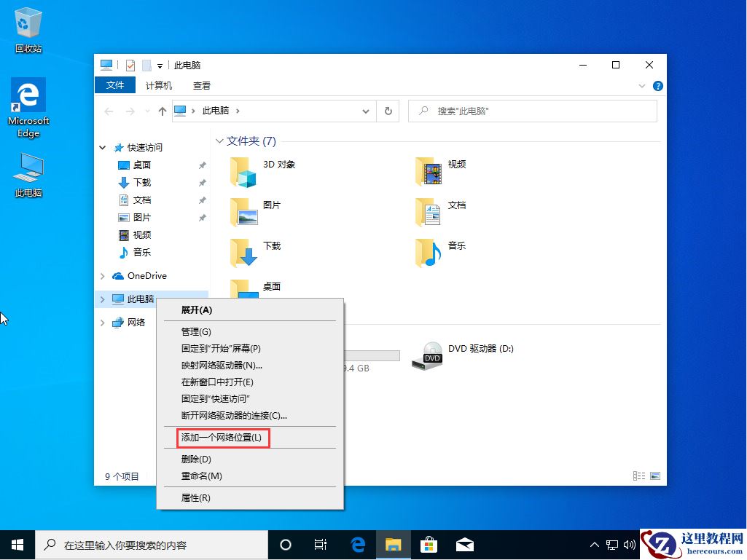The image size is (747, 560).
Task: Launch the Microsoft Store taskbar icon
Action: pyautogui.click(x=429, y=544)
